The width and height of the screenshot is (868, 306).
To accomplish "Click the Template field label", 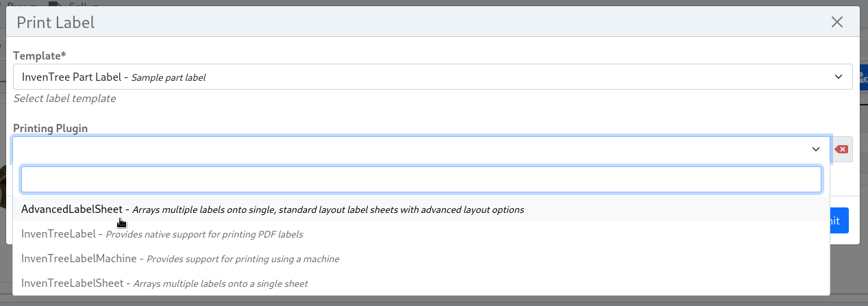I will pyautogui.click(x=40, y=55).
